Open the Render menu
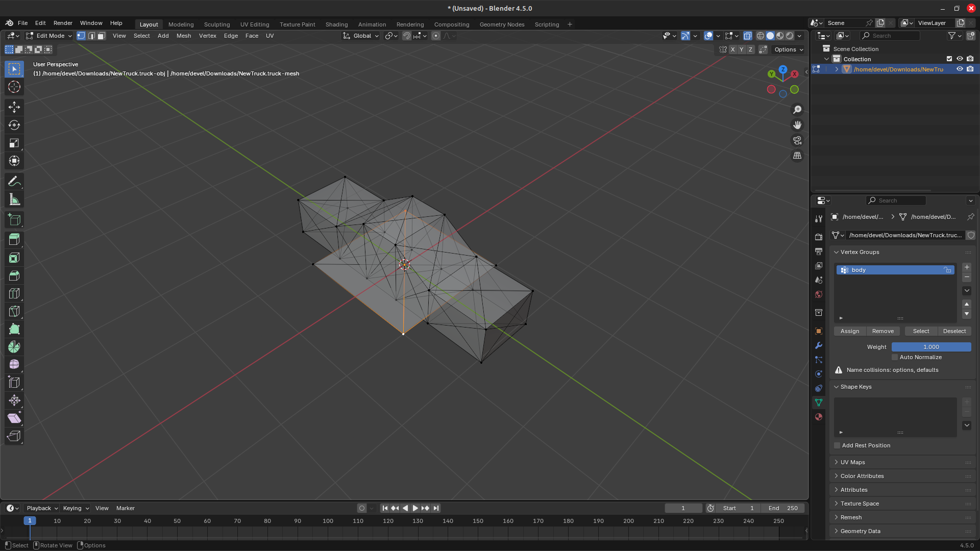Image resolution: width=980 pixels, height=551 pixels. pos(63,23)
